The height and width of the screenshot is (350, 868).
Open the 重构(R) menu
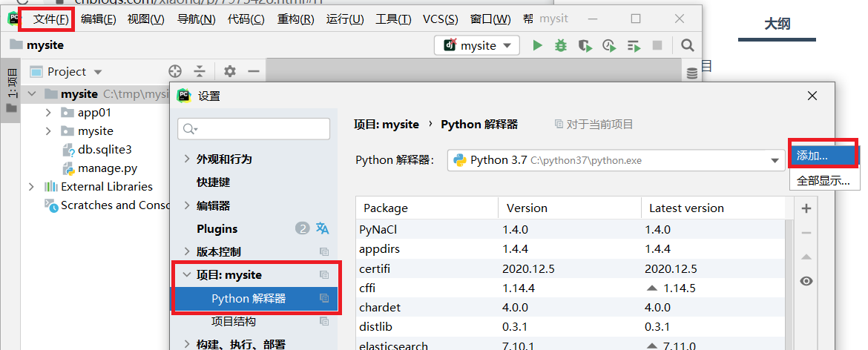pos(295,19)
